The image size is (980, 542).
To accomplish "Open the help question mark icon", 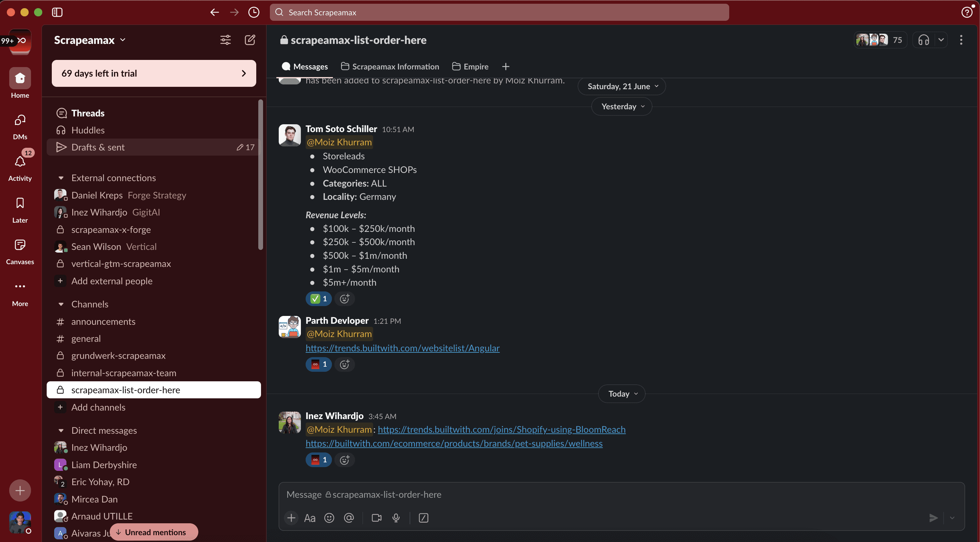I will tap(967, 12).
